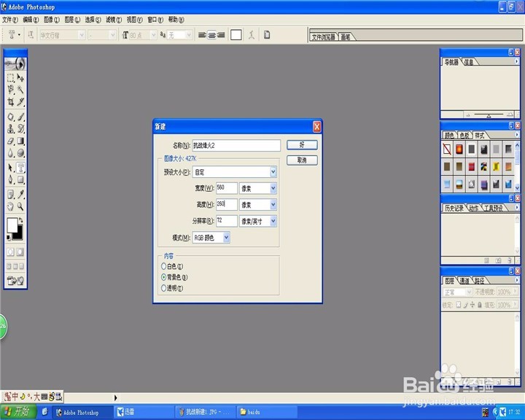Open the History palette flyout menu
The width and height of the screenshot is (525, 420).
(517, 208)
